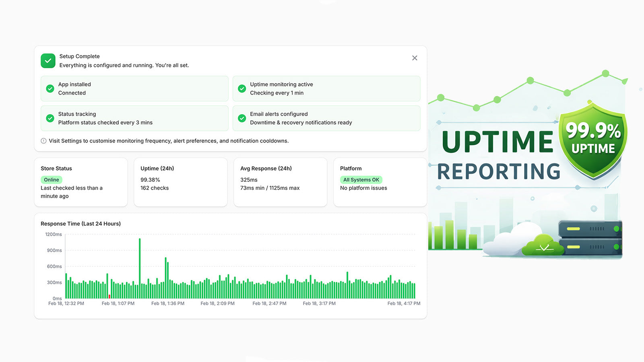Click the App installed check icon
Image resolution: width=644 pixels, height=362 pixels.
click(50, 88)
